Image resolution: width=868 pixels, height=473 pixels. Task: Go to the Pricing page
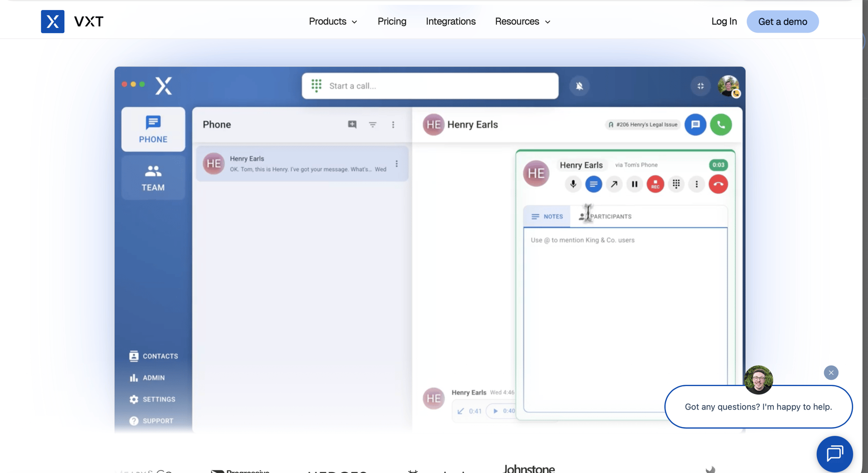[x=392, y=21]
